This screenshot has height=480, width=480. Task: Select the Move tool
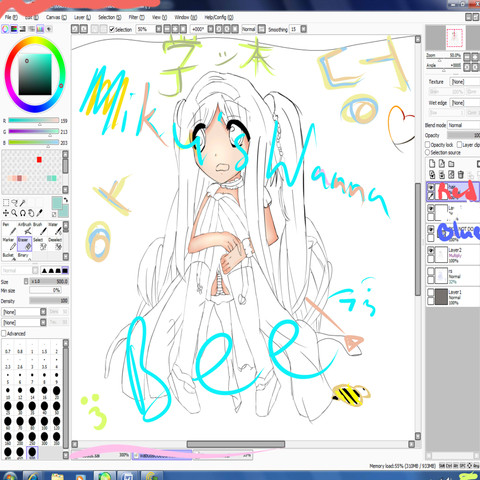[x=6, y=213]
